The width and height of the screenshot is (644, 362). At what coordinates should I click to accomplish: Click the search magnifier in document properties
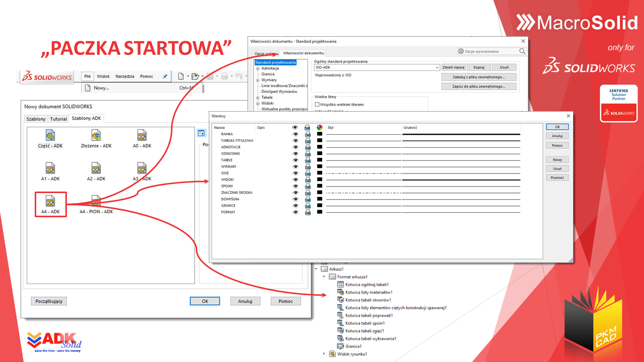[522, 51]
